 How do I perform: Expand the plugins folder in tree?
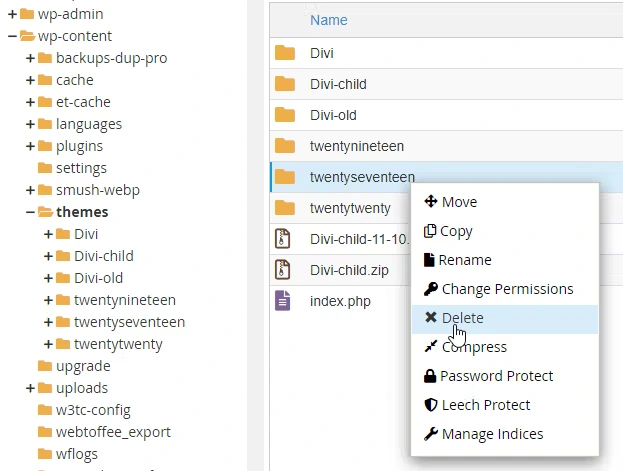[x=30, y=146]
